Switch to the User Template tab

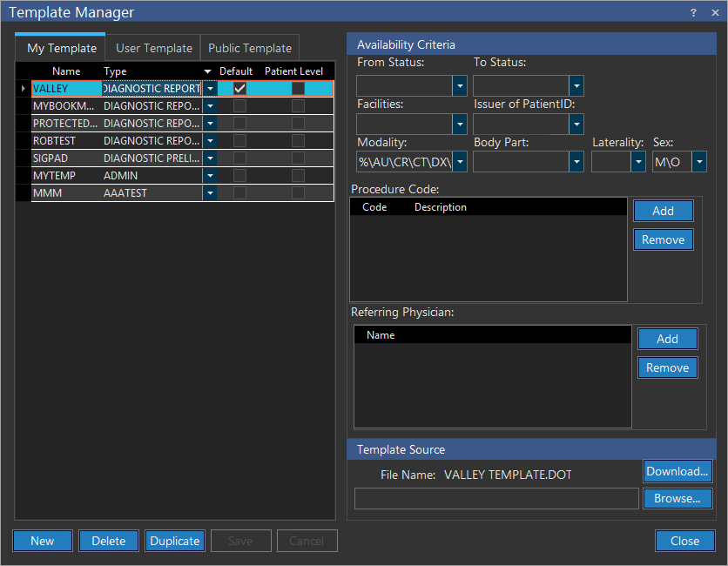click(x=154, y=49)
